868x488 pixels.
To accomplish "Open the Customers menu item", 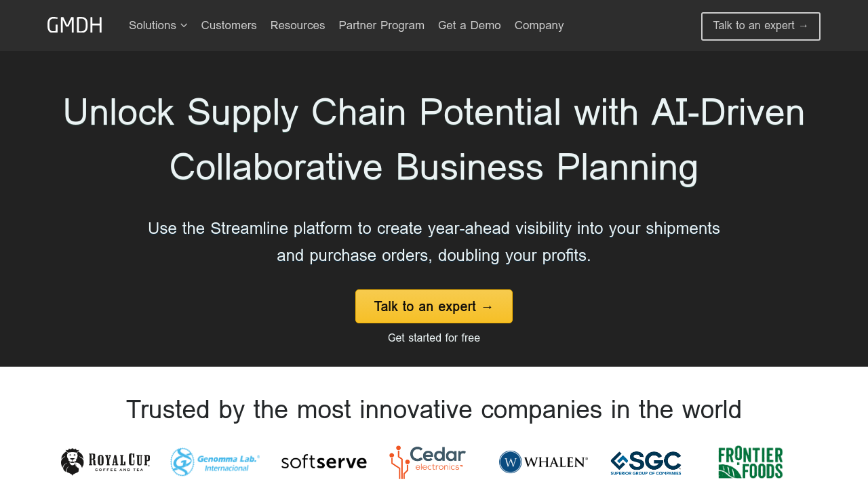I will [x=229, y=26].
